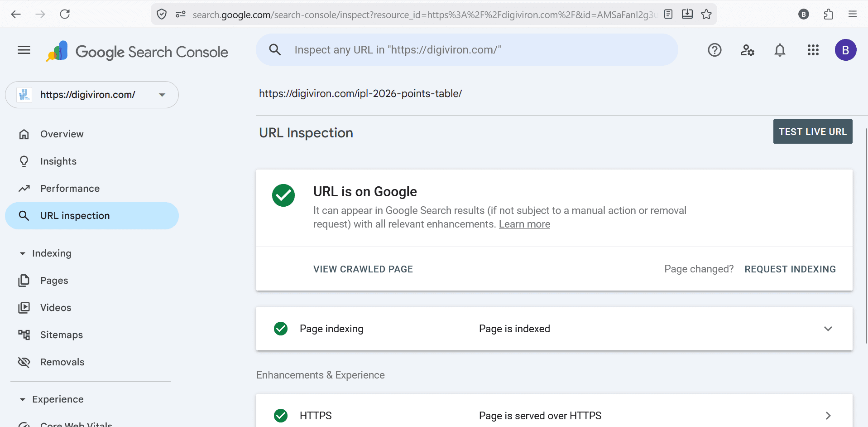This screenshot has width=868, height=427.
Task: Click 'Page is served over HTTPS' text
Action: coord(540,416)
